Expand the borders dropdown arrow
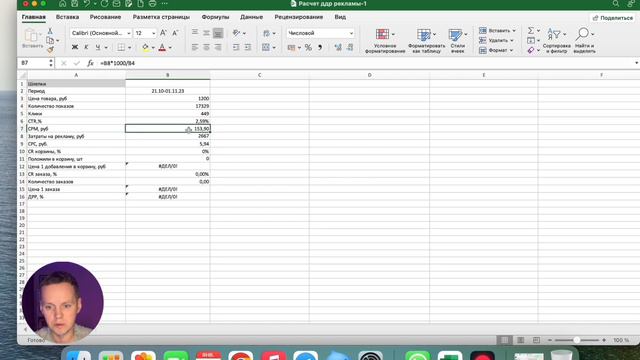Viewport: 640px width, 360px height. 130,48
